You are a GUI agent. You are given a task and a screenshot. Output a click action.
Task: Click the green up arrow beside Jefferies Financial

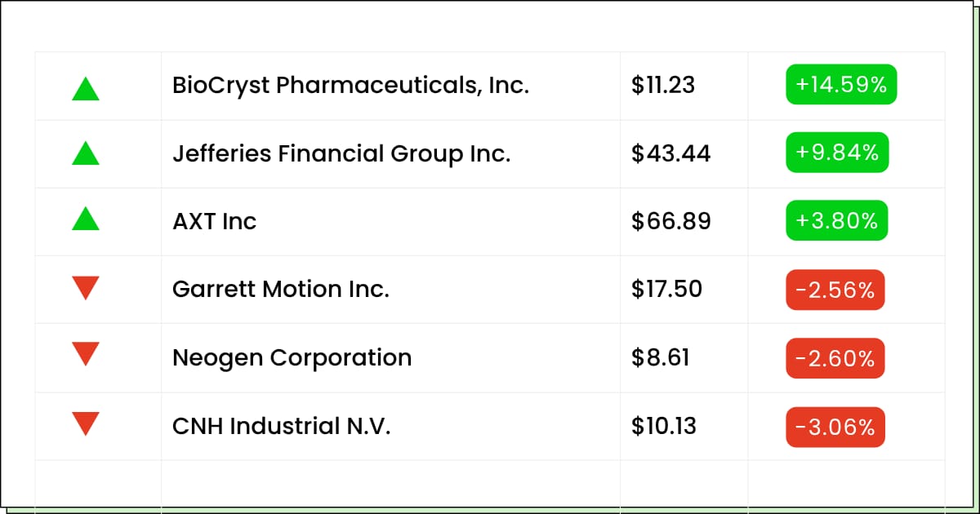pos(86,154)
